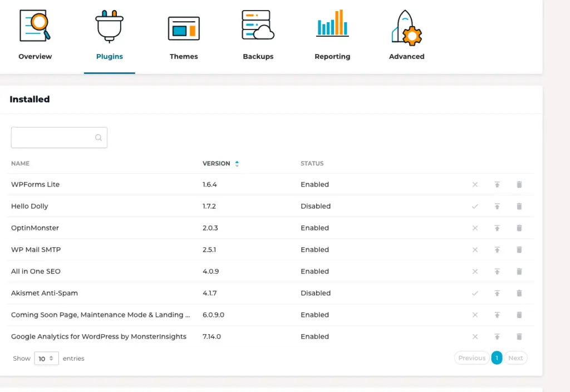Image resolution: width=570 pixels, height=392 pixels.
Task: Focus the plugin search field
Action: point(59,138)
